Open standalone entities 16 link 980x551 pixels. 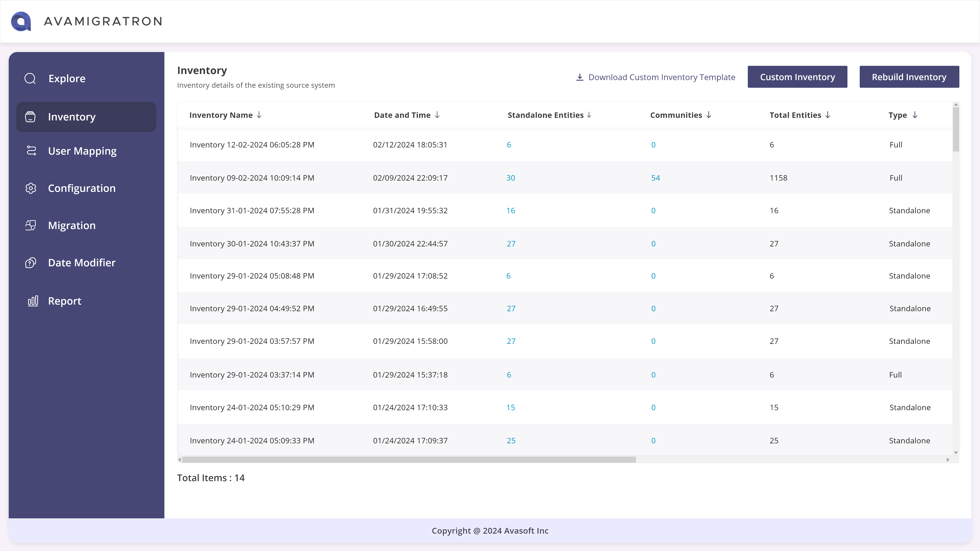click(x=511, y=211)
